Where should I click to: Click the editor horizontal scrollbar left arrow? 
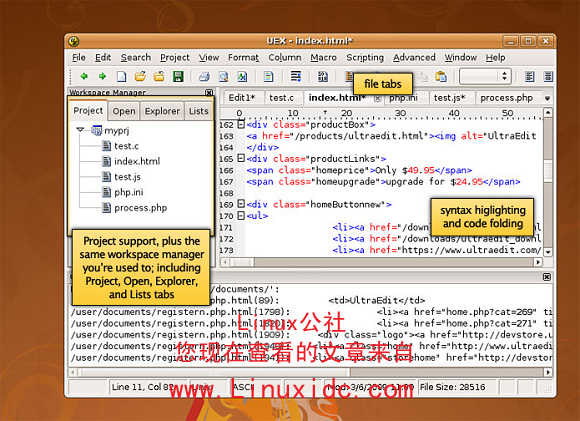(x=225, y=262)
